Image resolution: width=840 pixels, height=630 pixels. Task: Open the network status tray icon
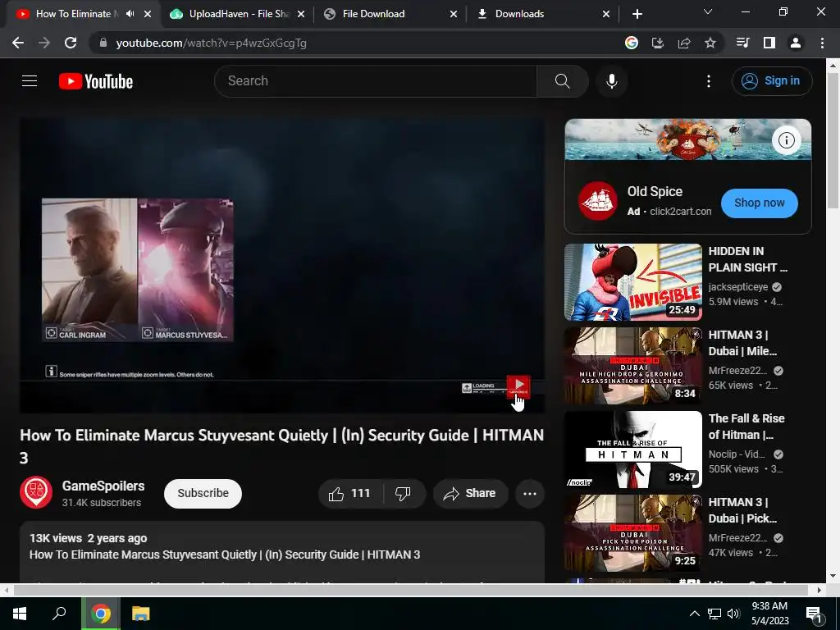714,614
